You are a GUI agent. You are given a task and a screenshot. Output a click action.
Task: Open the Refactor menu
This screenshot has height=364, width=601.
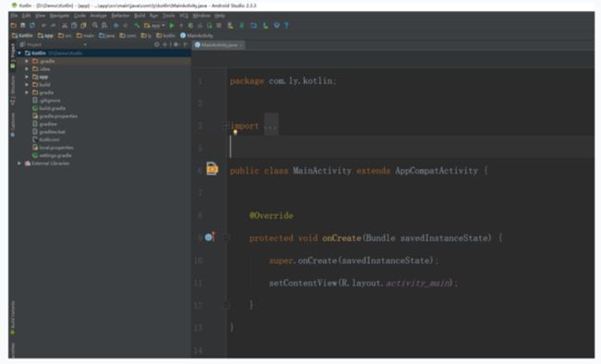click(120, 16)
